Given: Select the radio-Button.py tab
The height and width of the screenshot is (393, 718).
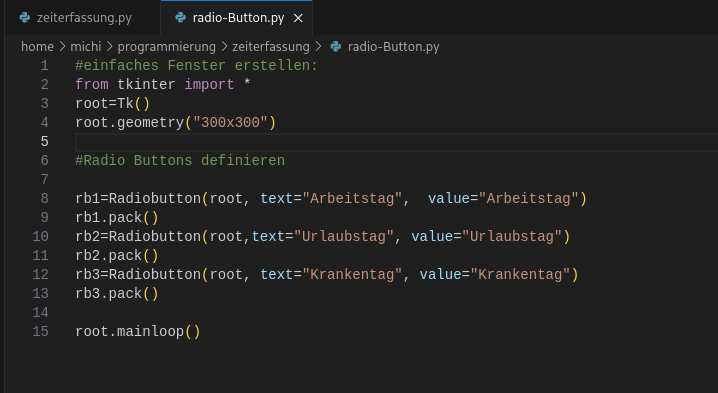Looking at the screenshot, I should click(x=237, y=18).
